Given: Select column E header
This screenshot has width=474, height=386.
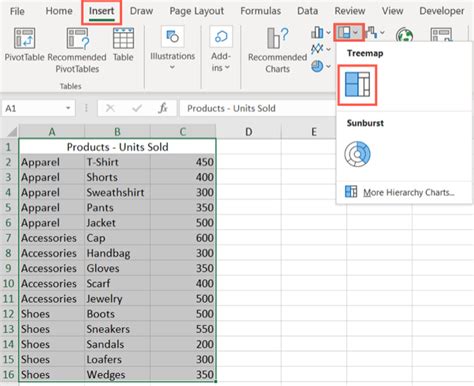Looking at the screenshot, I should pyautogui.click(x=314, y=132).
